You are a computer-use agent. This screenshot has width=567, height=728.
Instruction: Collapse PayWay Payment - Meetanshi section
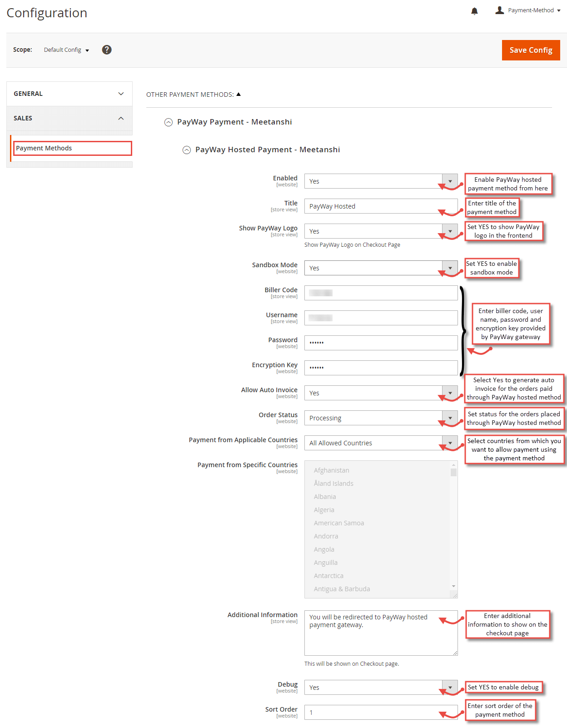pyautogui.click(x=169, y=122)
